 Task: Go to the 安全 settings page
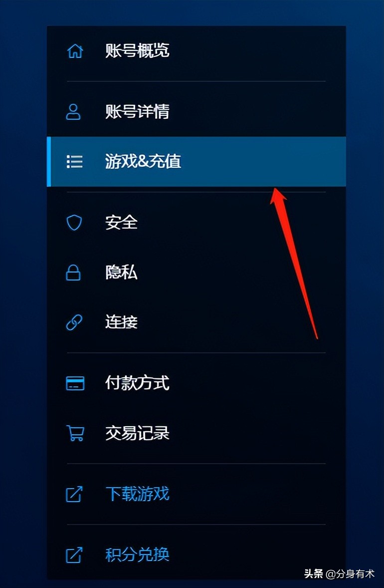[x=196, y=223]
